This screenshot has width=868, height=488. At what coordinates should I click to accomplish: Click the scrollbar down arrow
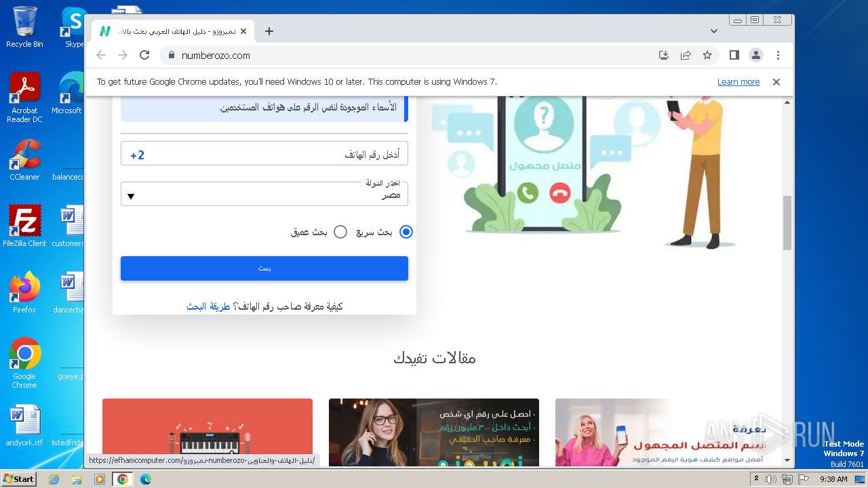click(787, 460)
